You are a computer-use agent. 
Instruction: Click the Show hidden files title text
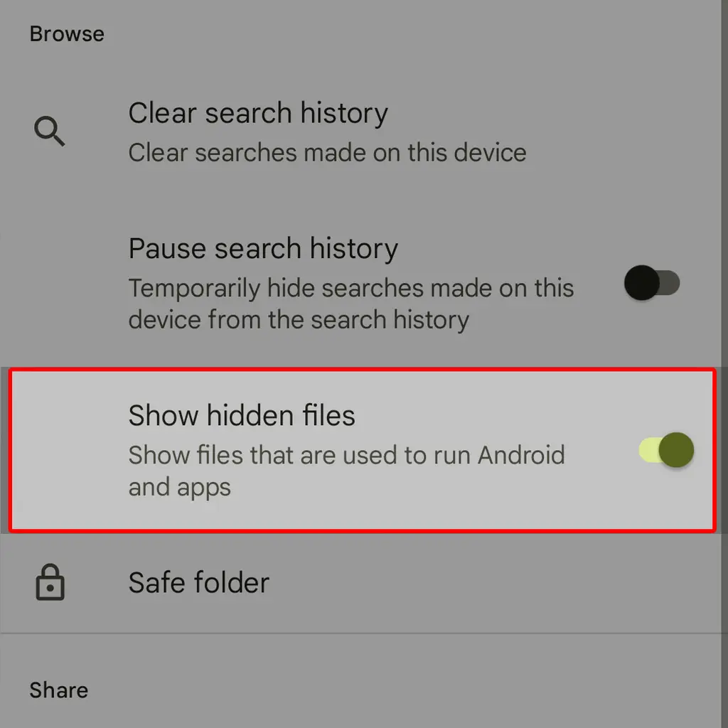click(242, 415)
